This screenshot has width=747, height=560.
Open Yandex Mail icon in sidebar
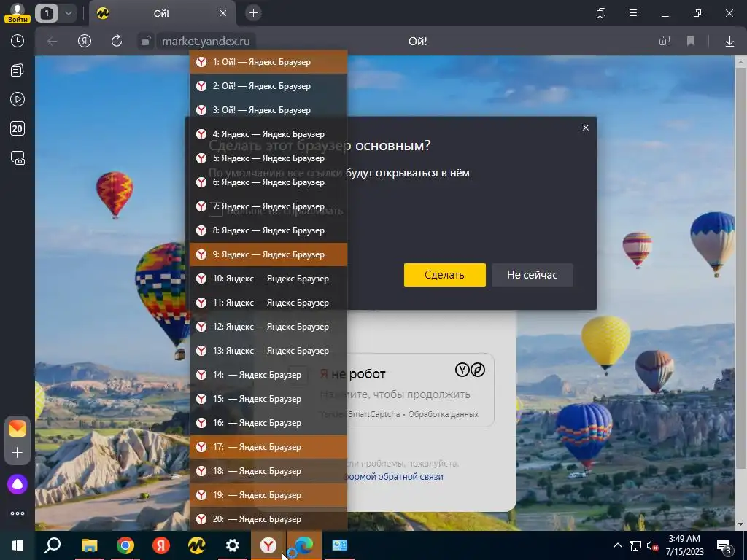18,429
